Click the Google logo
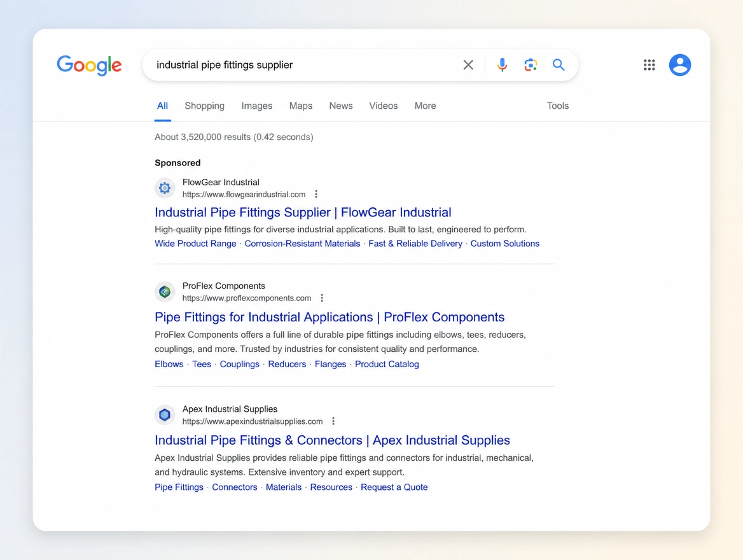 click(89, 66)
